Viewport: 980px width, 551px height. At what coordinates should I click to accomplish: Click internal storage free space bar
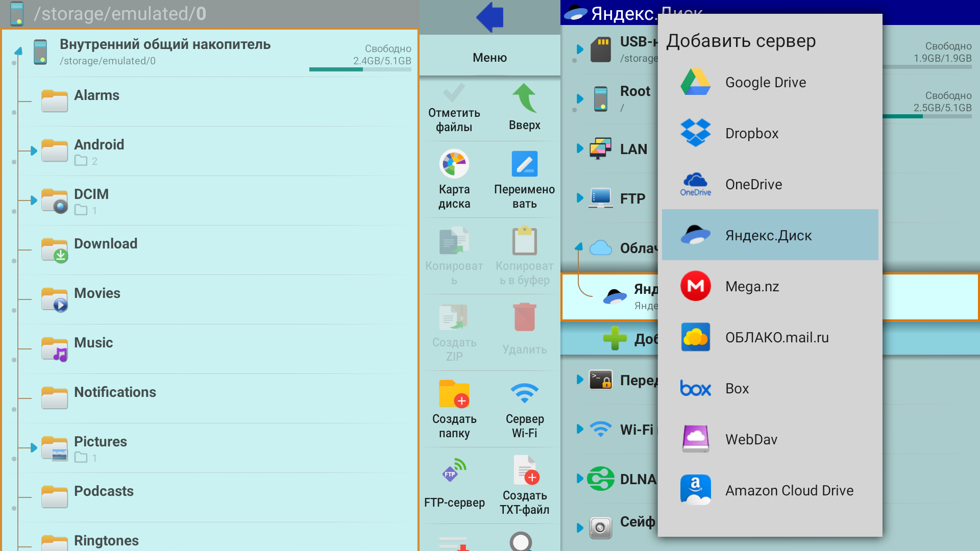pyautogui.click(x=360, y=69)
